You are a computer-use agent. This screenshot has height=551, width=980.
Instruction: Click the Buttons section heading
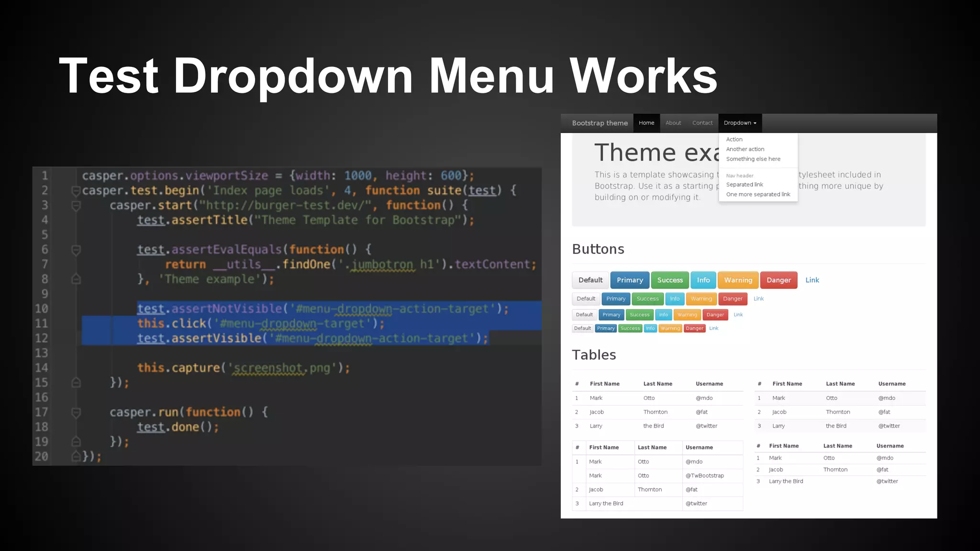click(598, 249)
